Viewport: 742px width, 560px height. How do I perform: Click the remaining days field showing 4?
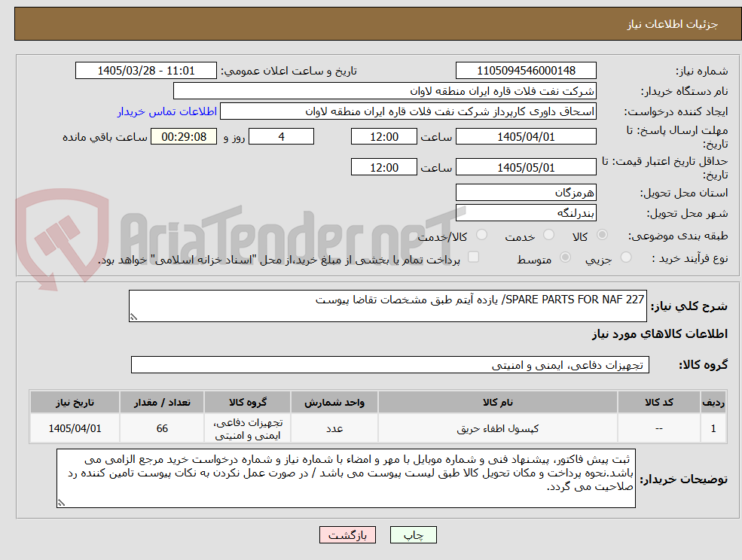(x=281, y=137)
